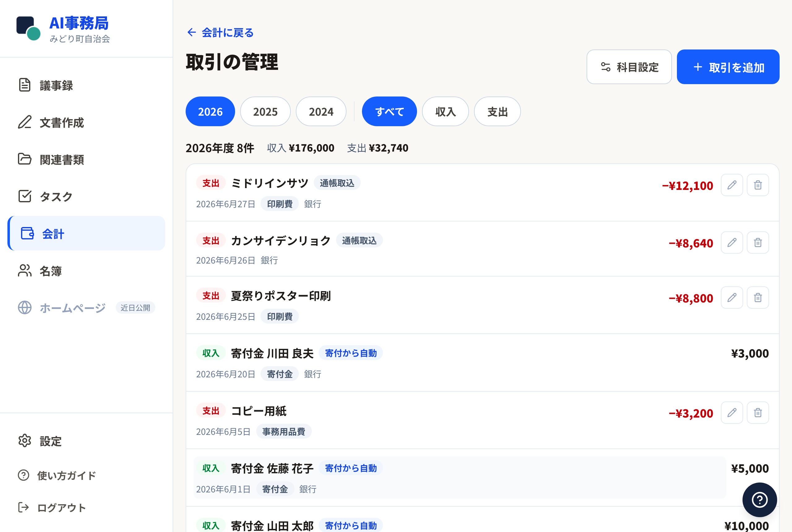Open 科目設定 button

(629, 67)
